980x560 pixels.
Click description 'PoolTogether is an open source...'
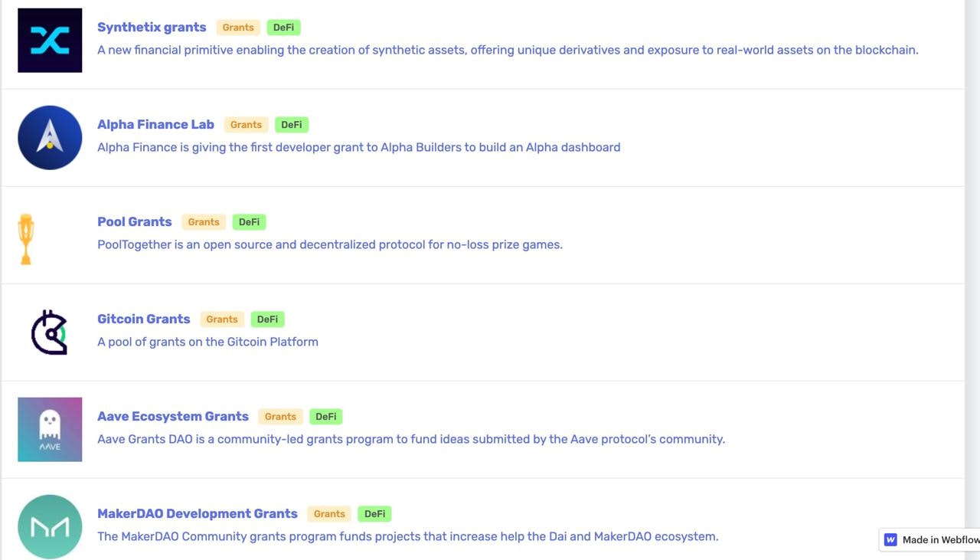[330, 244]
